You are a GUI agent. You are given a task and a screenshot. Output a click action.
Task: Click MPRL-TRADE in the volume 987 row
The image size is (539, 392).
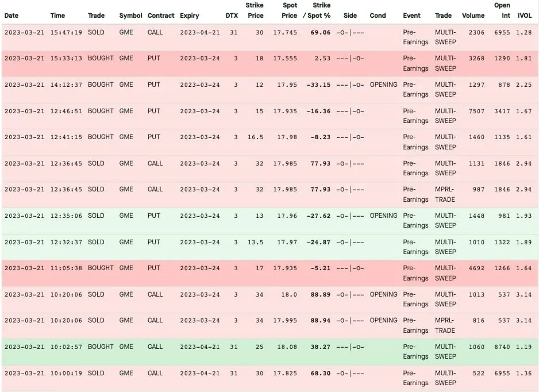pyautogui.click(x=445, y=194)
